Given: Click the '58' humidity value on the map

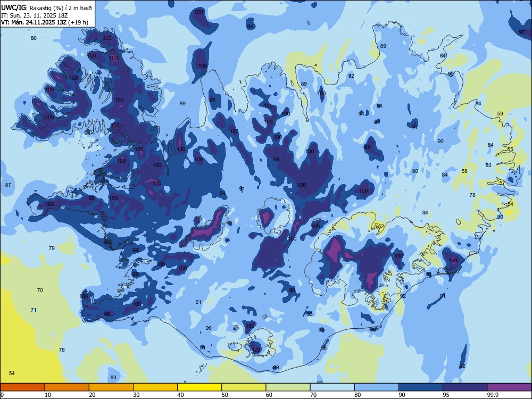Looking at the screenshot, I should [x=464, y=171].
